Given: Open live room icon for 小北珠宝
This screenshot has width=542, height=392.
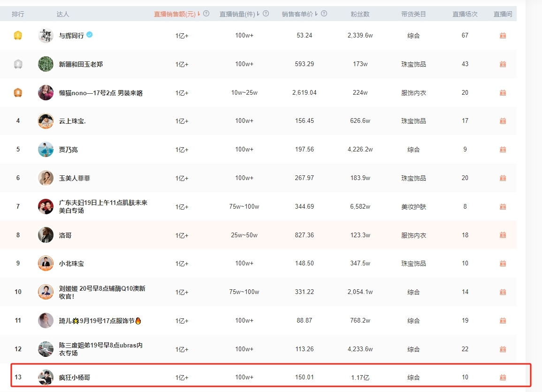Looking at the screenshot, I should click(503, 263).
